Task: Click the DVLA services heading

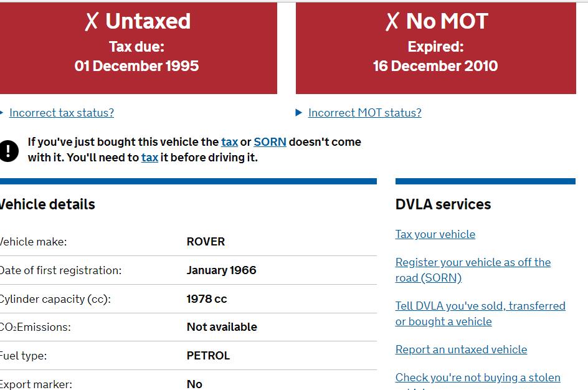Action: pyautogui.click(x=443, y=204)
